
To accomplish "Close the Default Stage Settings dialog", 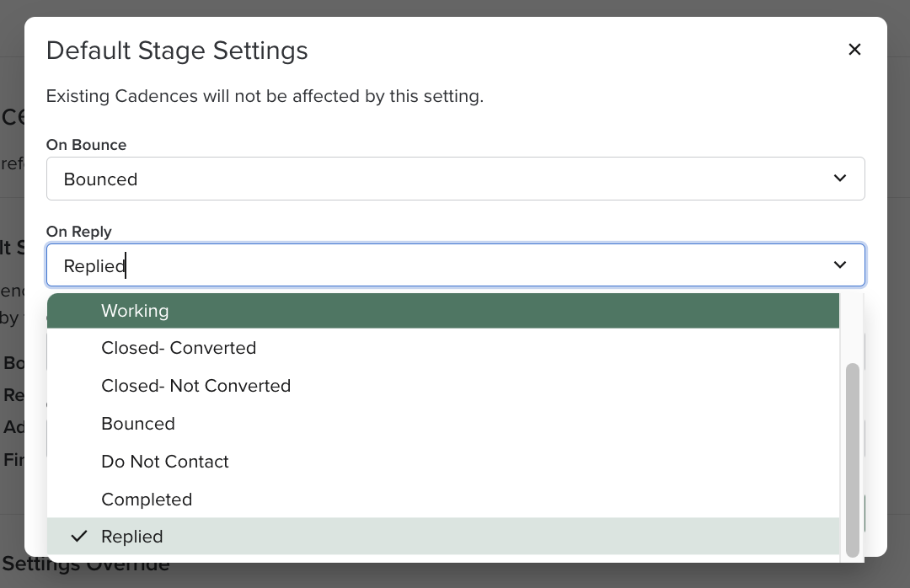I will (x=854, y=50).
